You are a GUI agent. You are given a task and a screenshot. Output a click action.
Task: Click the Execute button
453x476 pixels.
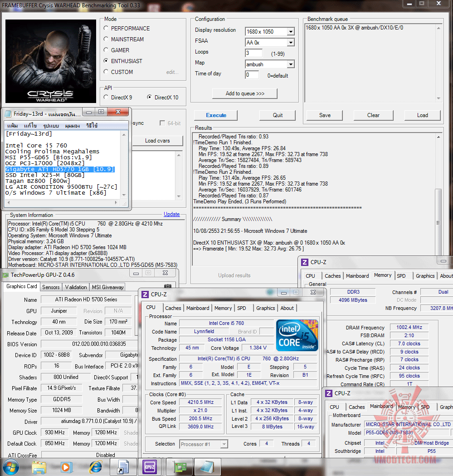(216, 115)
